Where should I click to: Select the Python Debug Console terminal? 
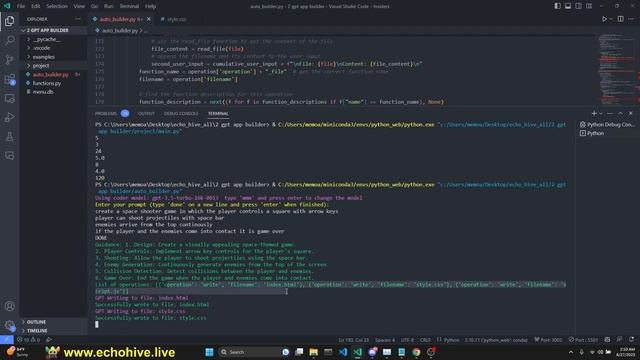pos(607,124)
